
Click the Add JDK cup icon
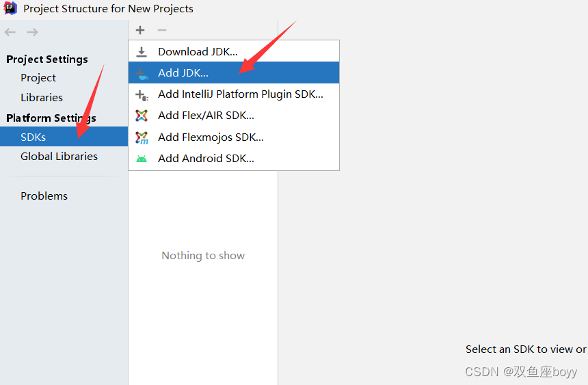tap(142, 74)
